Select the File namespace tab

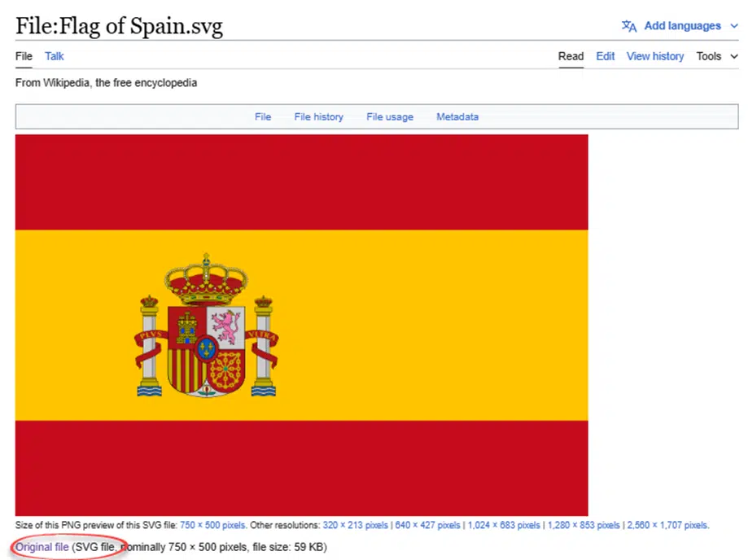[x=24, y=56]
